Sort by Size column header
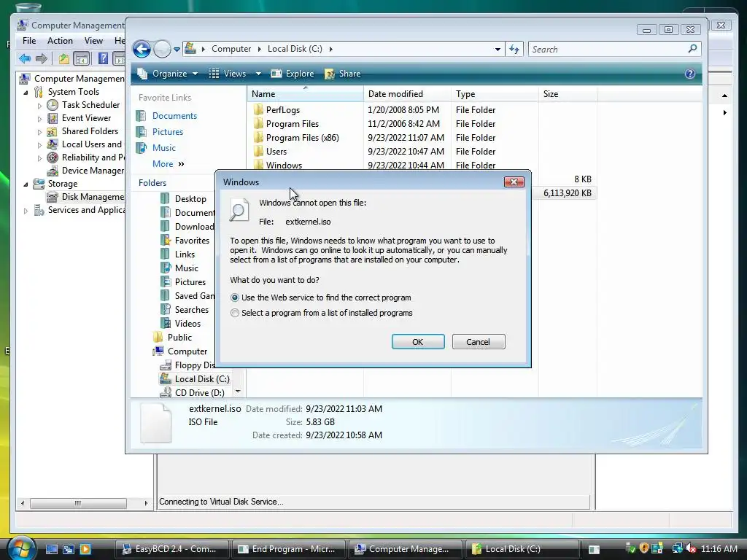 tap(568, 94)
